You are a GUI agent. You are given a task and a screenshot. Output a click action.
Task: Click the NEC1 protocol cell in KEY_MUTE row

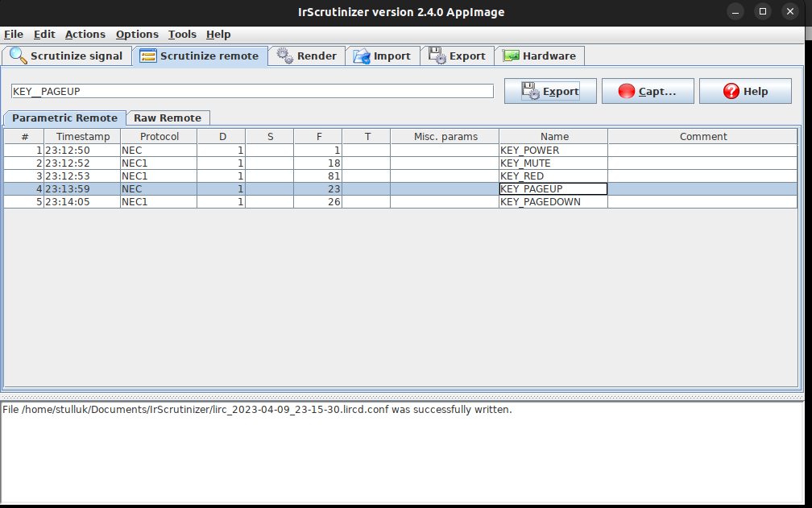159,163
